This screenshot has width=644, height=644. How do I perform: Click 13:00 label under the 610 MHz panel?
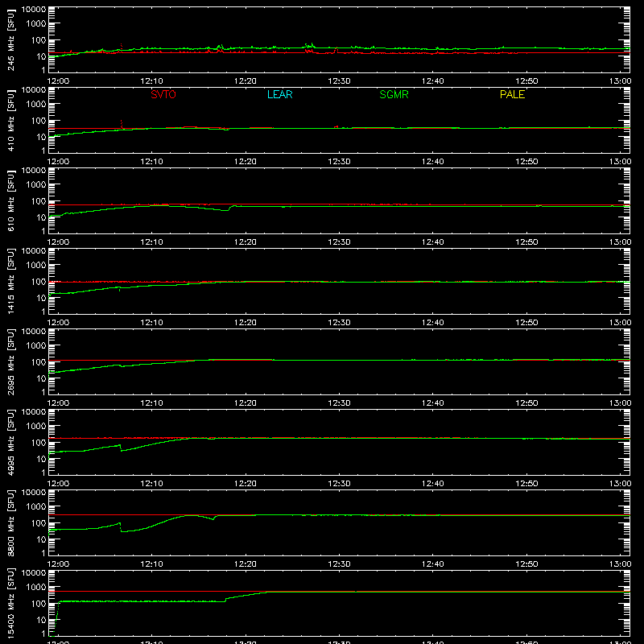(x=620, y=242)
